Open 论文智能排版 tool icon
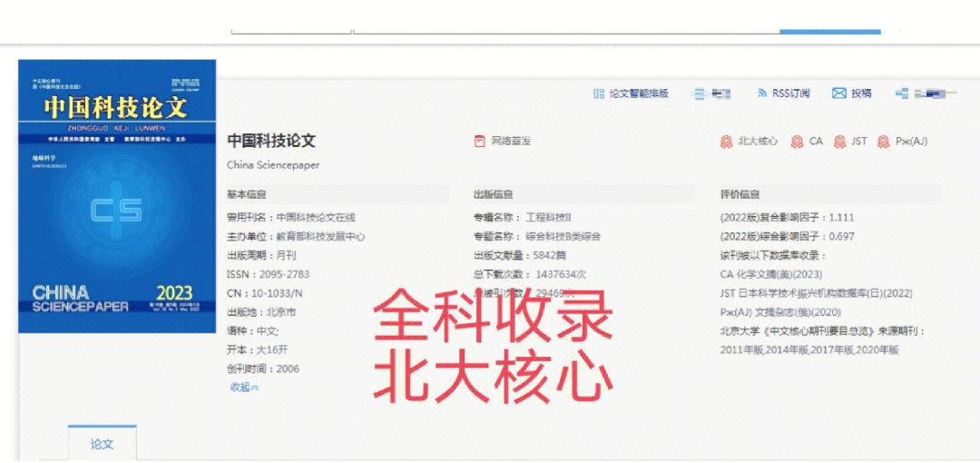Viewport: 980px width, 463px height. (x=598, y=94)
